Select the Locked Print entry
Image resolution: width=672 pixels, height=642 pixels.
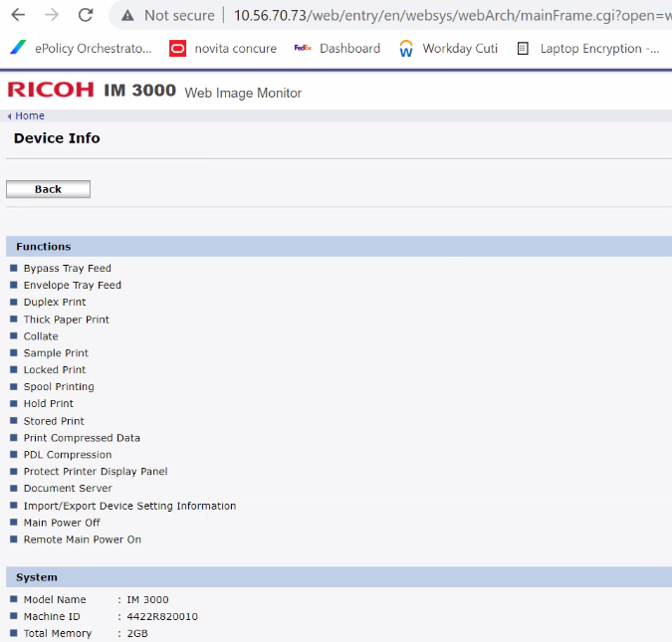pos(55,369)
